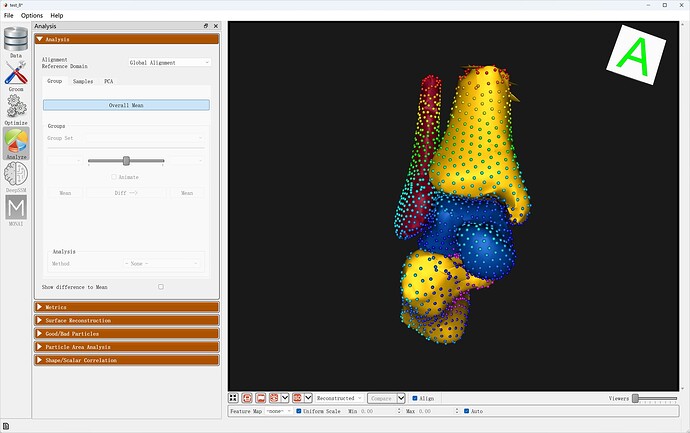Toggle the Auto range checkbox
The image size is (690, 433).
466,411
